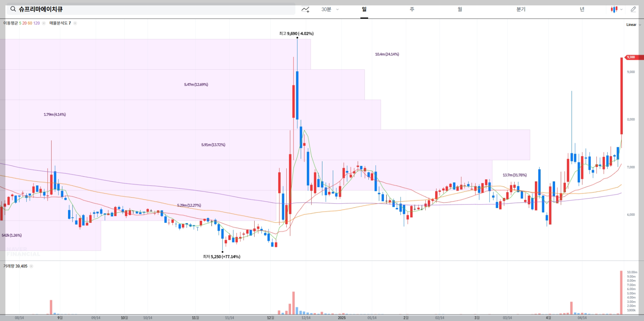Click the 10월 date axis label
Viewport: 644px width, 321px height.
[x=124, y=318]
